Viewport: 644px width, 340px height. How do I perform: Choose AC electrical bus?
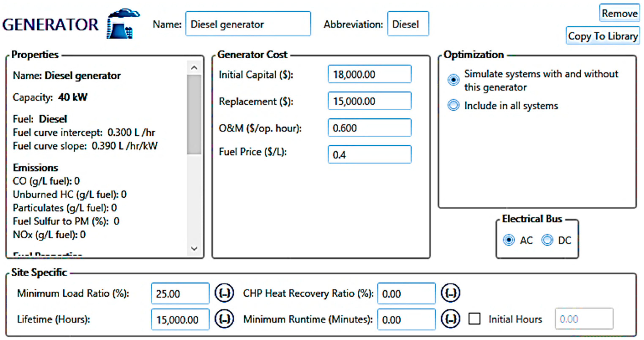(508, 240)
